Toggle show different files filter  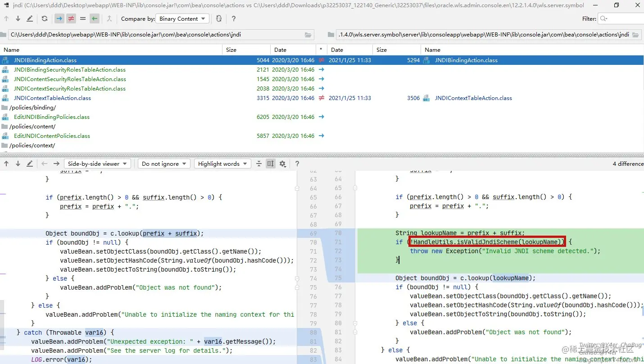[x=71, y=19]
